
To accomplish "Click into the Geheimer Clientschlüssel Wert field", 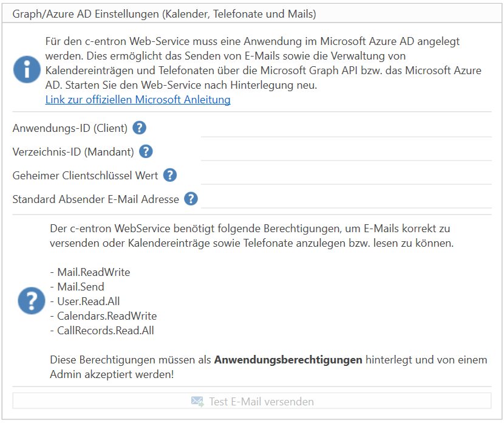I will pos(346,176).
